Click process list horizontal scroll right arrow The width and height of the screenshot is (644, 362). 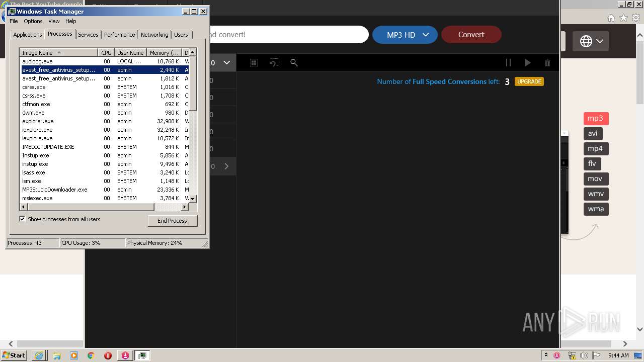(185, 207)
